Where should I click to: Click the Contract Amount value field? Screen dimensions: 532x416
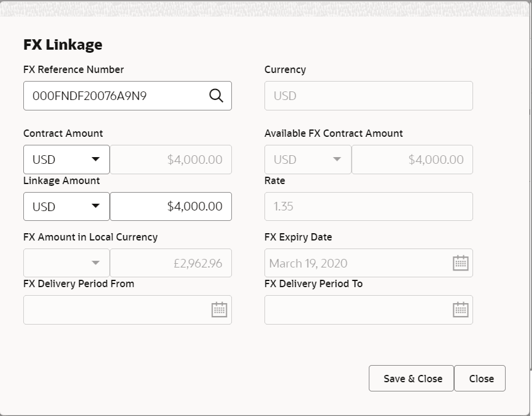click(x=171, y=159)
